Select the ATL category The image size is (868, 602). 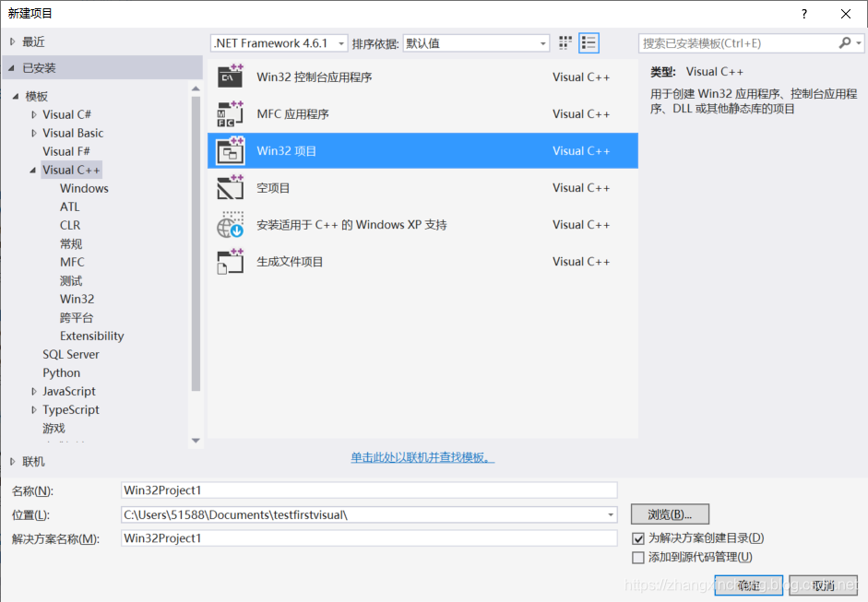70,207
